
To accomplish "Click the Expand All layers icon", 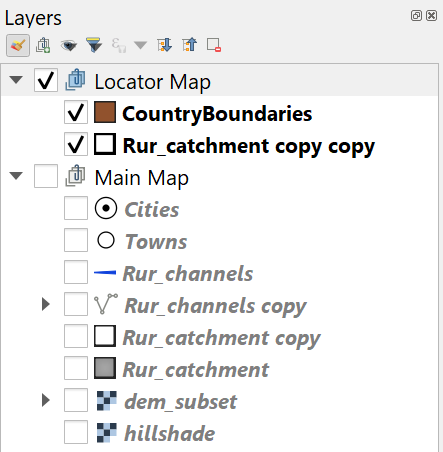I will click(x=165, y=45).
